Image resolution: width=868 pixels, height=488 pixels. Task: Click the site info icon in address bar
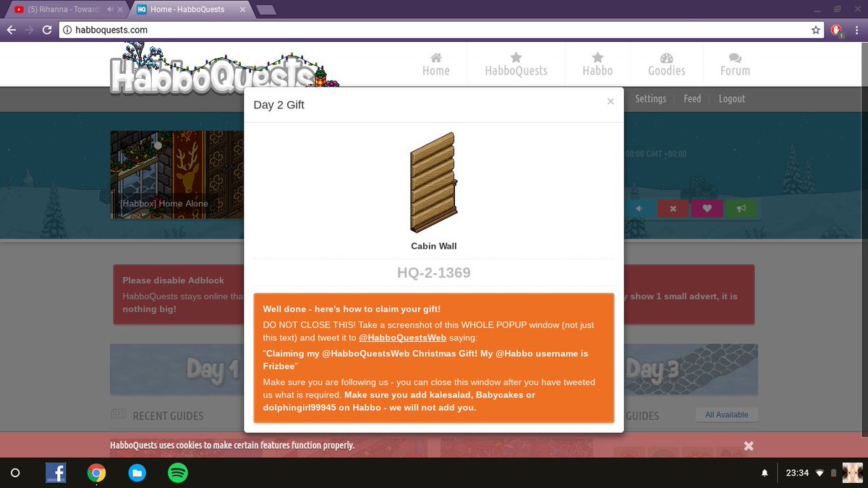67,30
